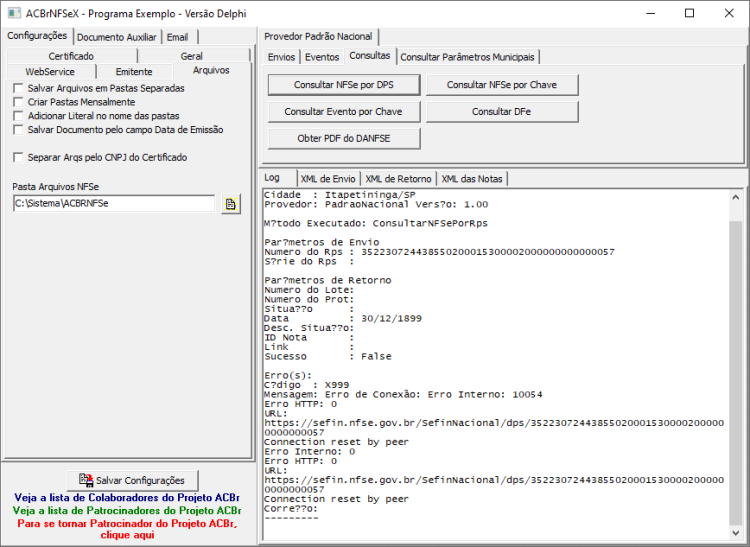The height and width of the screenshot is (547, 750).
Task: Close the ACBrNFSeX window
Action: [729, 13]
